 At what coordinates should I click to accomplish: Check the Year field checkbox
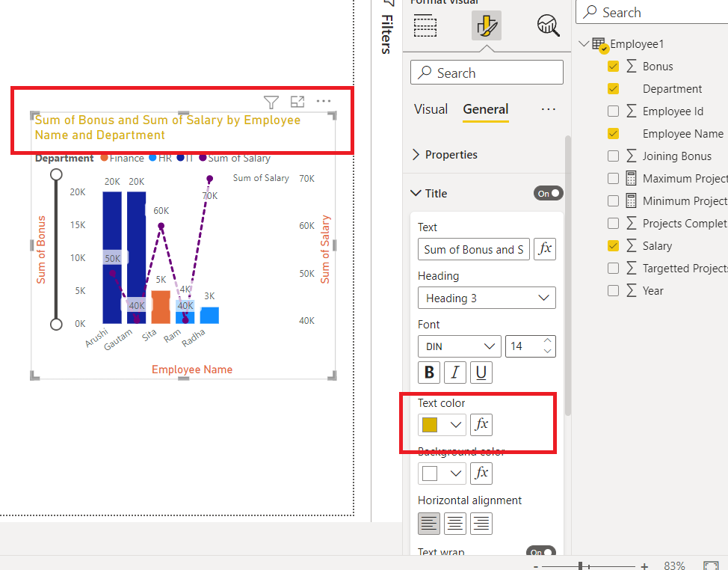pyautogui.click(x=613, y=291)
